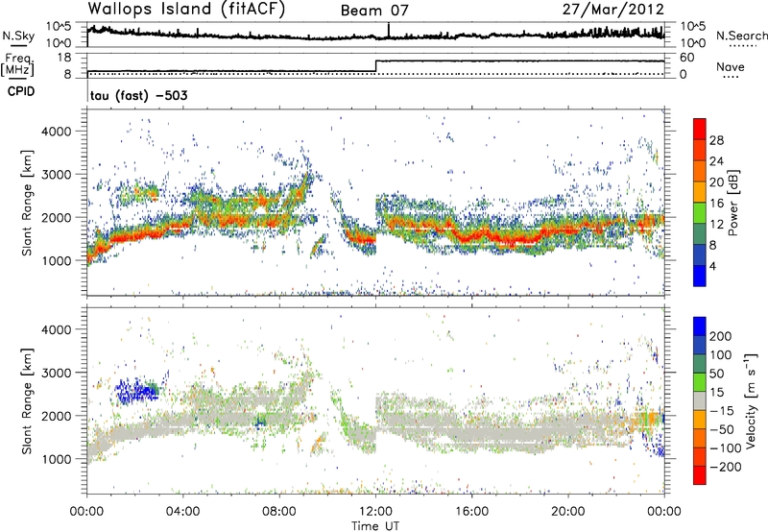Click the 'tau (fast) -503' text
This screenshot has height=532, width=768.
pyautogui.click(x=138, y=95)
